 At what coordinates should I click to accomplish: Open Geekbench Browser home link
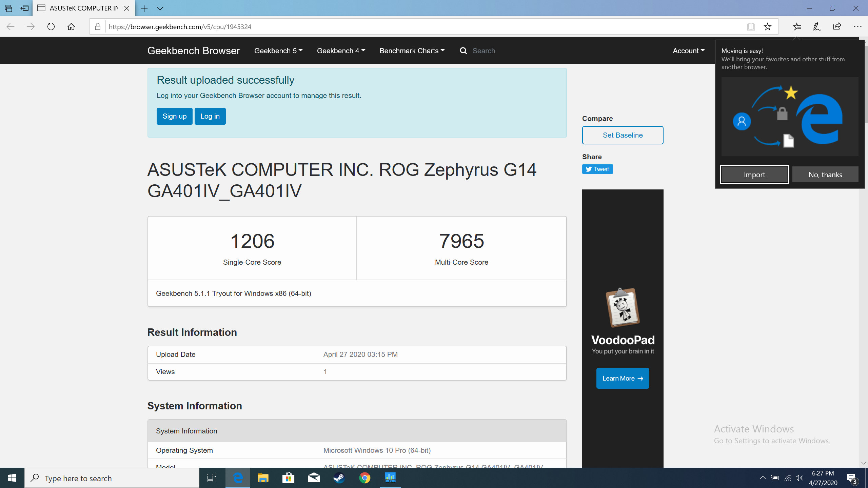coord(194,50)
